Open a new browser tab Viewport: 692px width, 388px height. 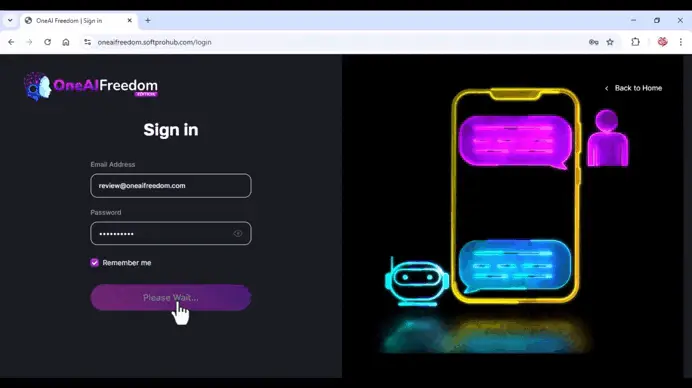coord(148,20)
